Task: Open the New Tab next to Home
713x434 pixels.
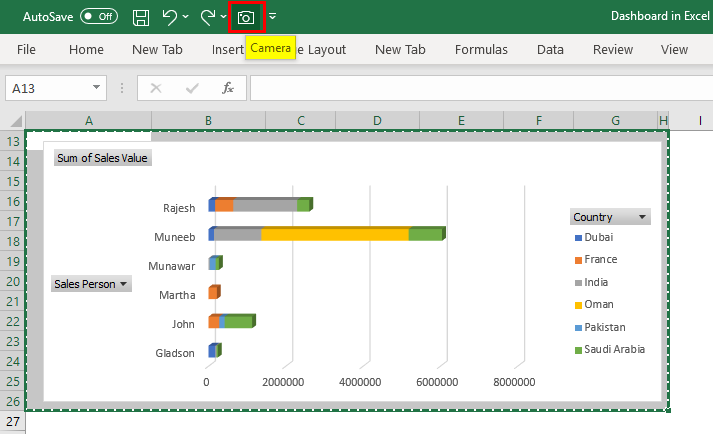Action: point(157,49)
